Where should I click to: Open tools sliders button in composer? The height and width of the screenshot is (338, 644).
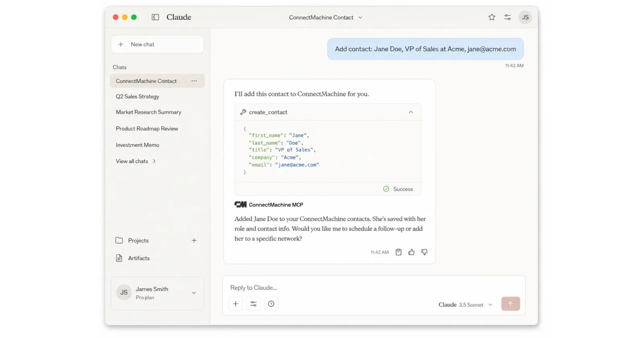click(x=254, y=304)
